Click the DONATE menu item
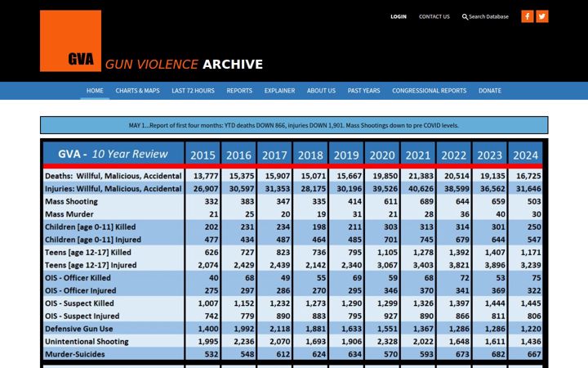The height and width of the screenshot is (368, 588). click(490, 91)
